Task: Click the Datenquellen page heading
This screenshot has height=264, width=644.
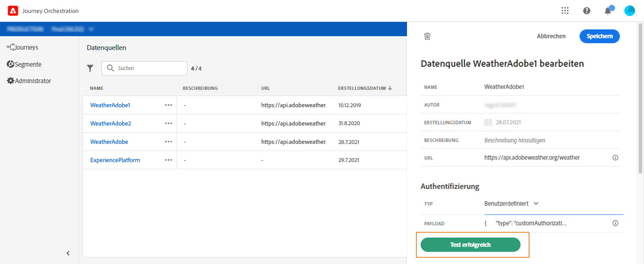Action: 106,47
